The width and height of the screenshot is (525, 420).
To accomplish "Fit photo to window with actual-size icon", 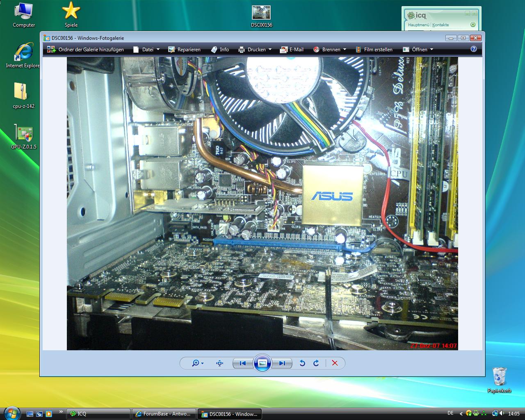I will [220, 363].
